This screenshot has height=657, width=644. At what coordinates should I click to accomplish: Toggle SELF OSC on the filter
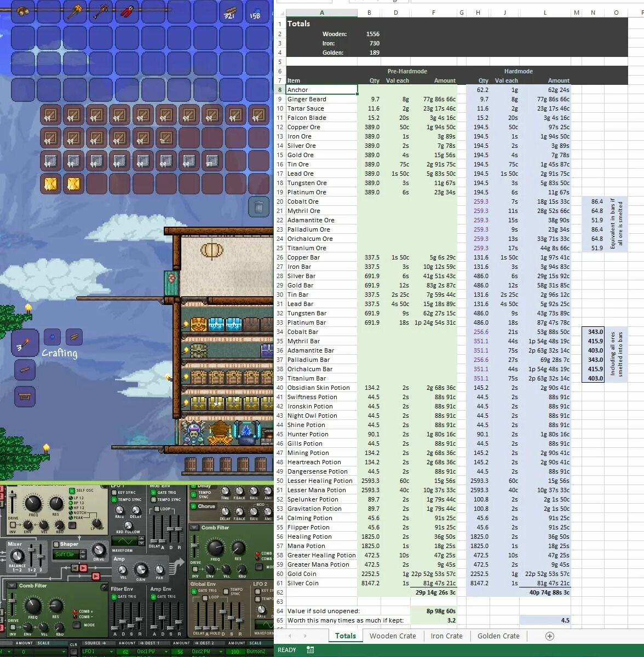click(72, 491)
